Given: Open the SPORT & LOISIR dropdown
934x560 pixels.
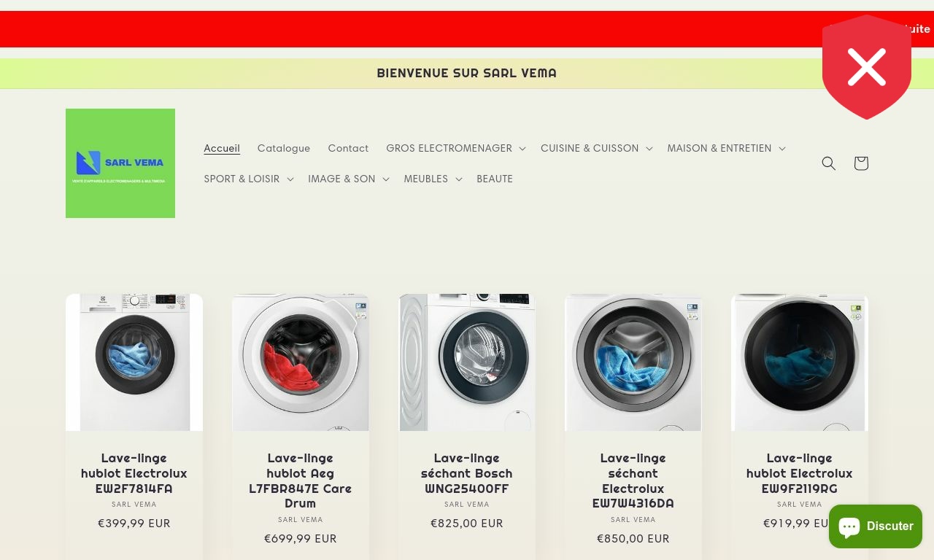Looking at the screenshot, I should click(248, 179).
